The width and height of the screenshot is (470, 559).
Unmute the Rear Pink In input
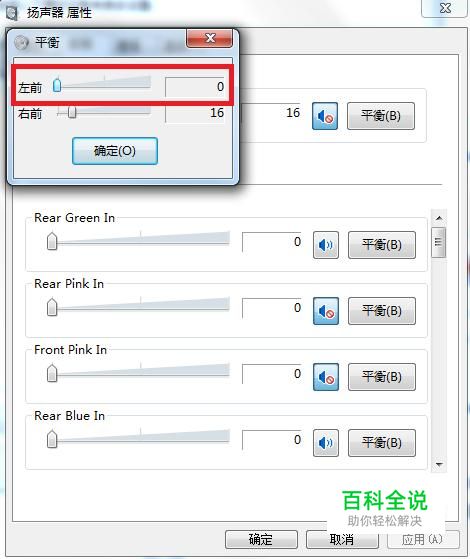(326, 311)
